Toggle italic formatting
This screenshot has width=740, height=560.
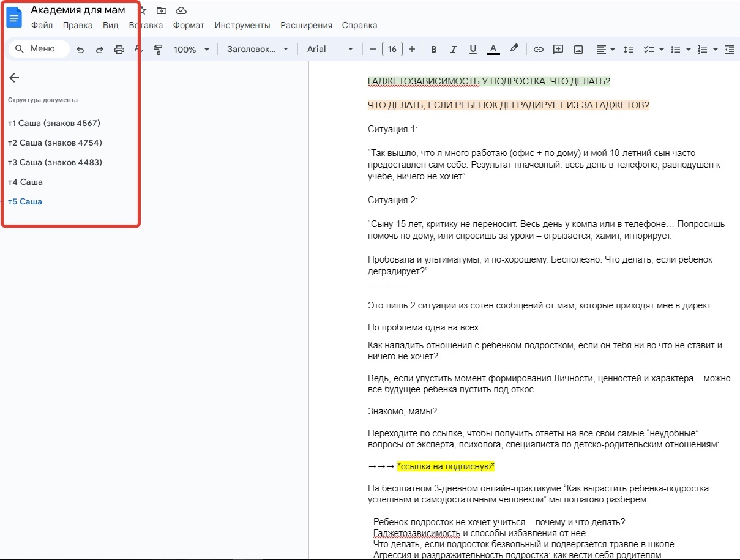pos(453,50)
